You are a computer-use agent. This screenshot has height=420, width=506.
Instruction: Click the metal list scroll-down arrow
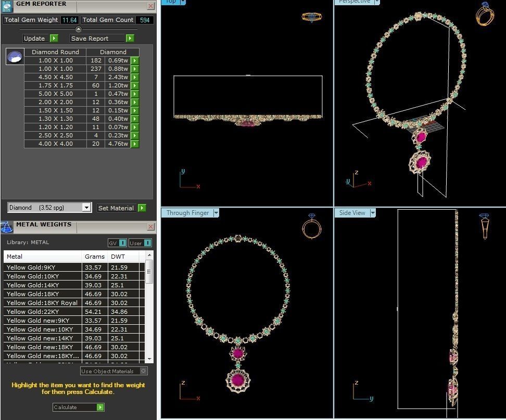[149, 359]
